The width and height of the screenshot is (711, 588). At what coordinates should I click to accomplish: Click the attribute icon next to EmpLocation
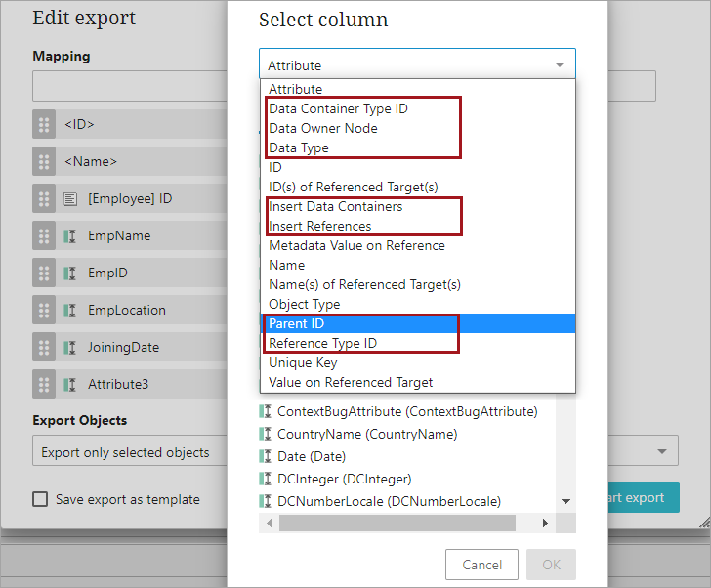tap(70, 311)
